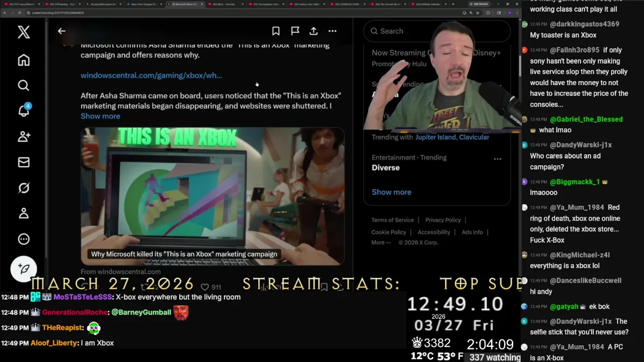Click the page vertical scrollbar thumb

click(519, 65)
